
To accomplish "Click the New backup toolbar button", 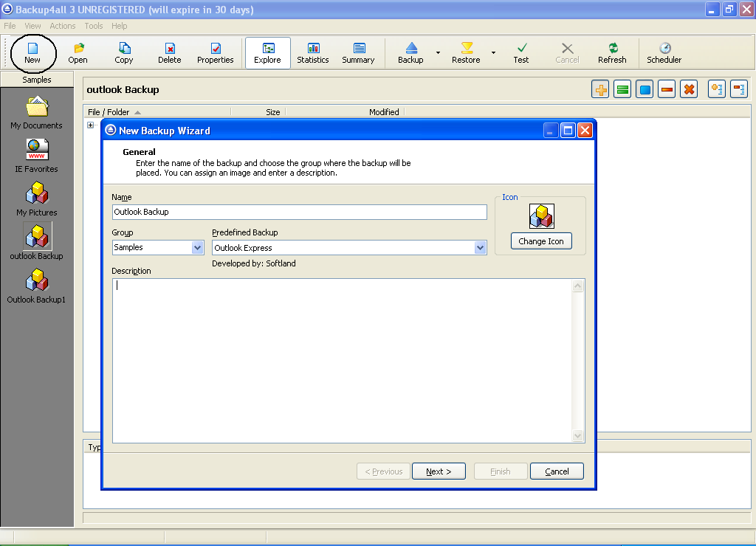I will coord(32,53).
